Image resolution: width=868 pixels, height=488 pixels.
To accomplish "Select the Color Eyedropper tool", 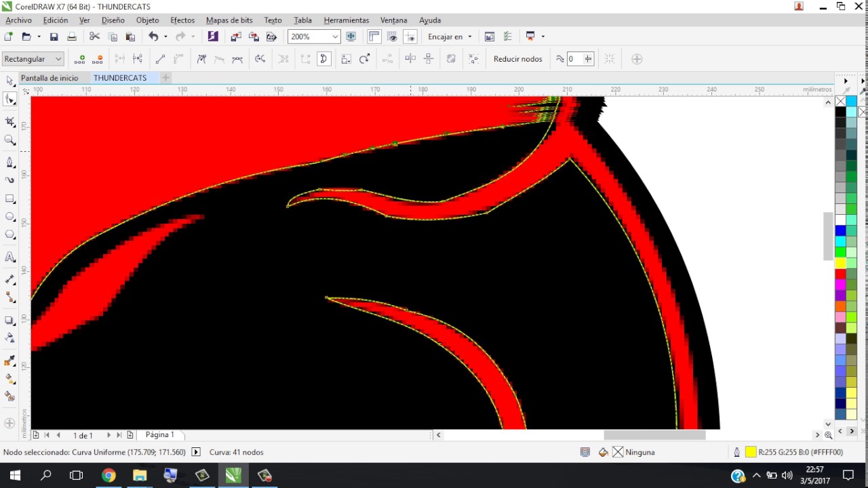I will (x=9, y=361).
